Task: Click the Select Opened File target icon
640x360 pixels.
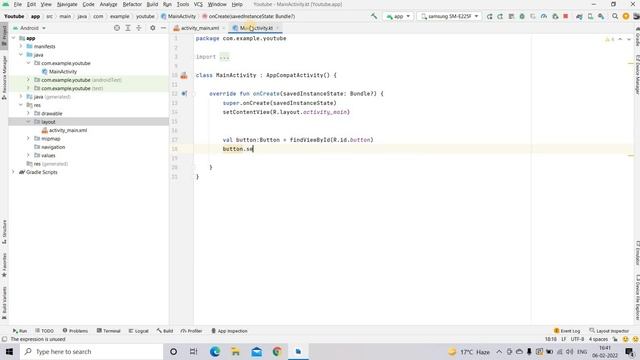Action: (117, 28)
